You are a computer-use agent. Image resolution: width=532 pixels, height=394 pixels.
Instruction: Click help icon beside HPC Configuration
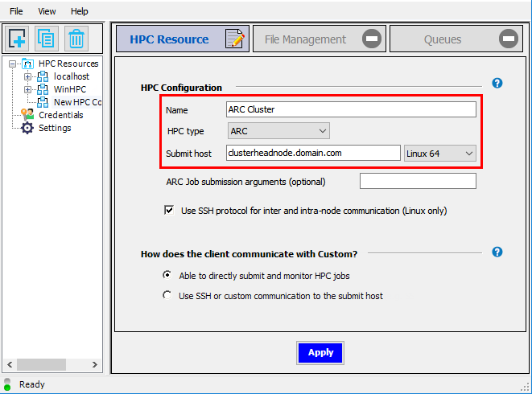(497, 83)
